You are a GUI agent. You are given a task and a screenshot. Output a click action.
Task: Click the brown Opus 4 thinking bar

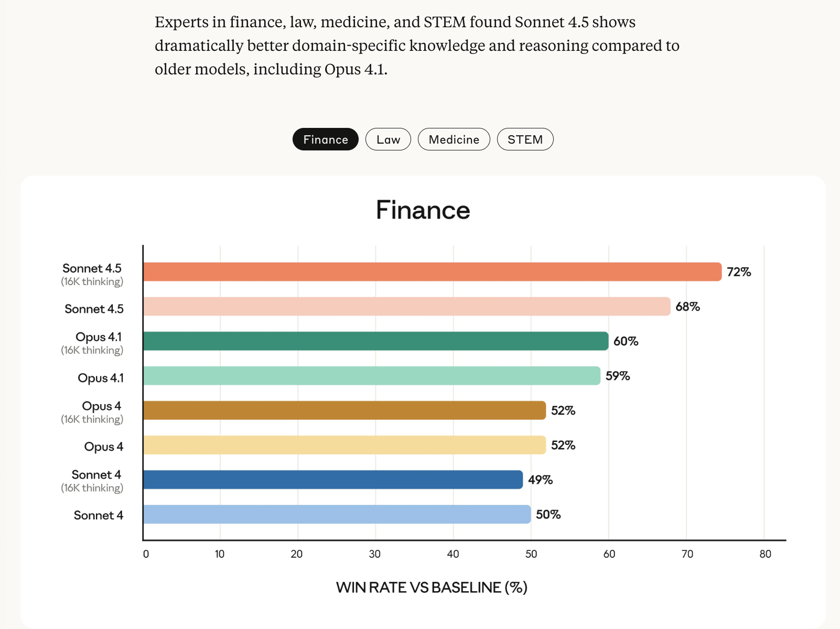tap(344, 410)
